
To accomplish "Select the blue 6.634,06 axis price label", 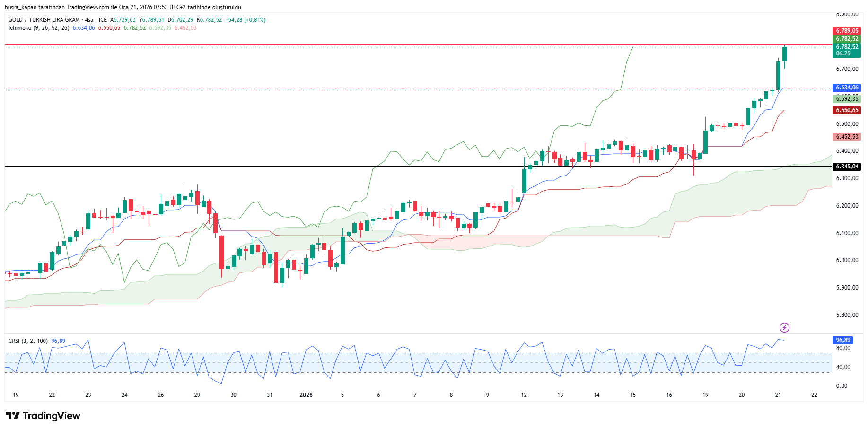I will coord(846,88).
